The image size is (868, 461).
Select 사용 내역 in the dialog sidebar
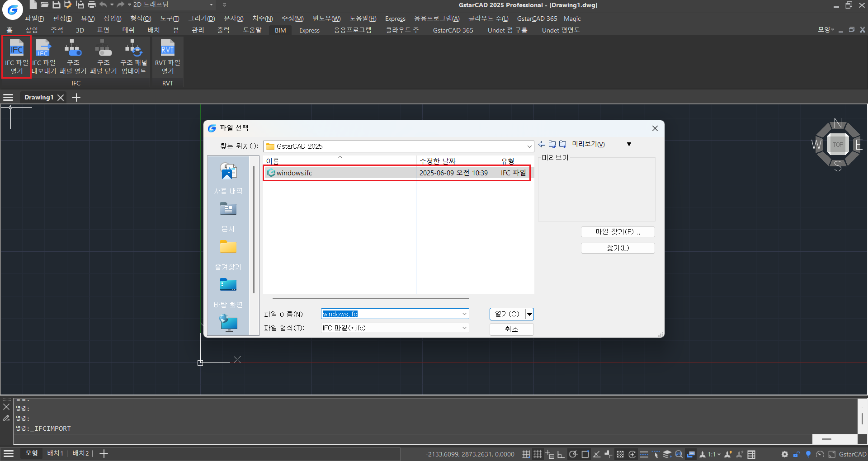[228, 179]
